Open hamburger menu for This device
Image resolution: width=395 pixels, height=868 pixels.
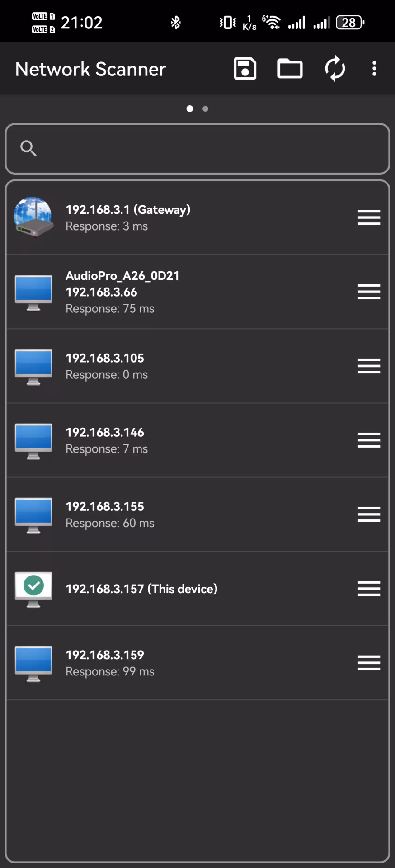coord(369,589)
